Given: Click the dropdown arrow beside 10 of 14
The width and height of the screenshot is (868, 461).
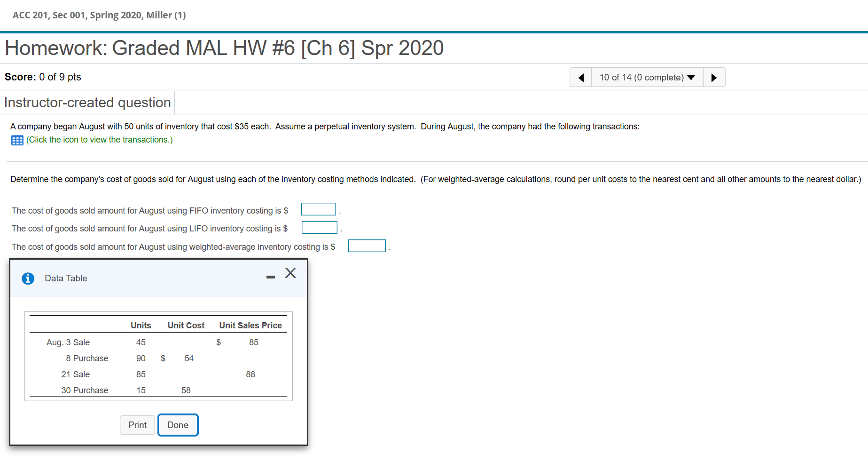Looking at the screenshot, I should (x=690, y=77).
